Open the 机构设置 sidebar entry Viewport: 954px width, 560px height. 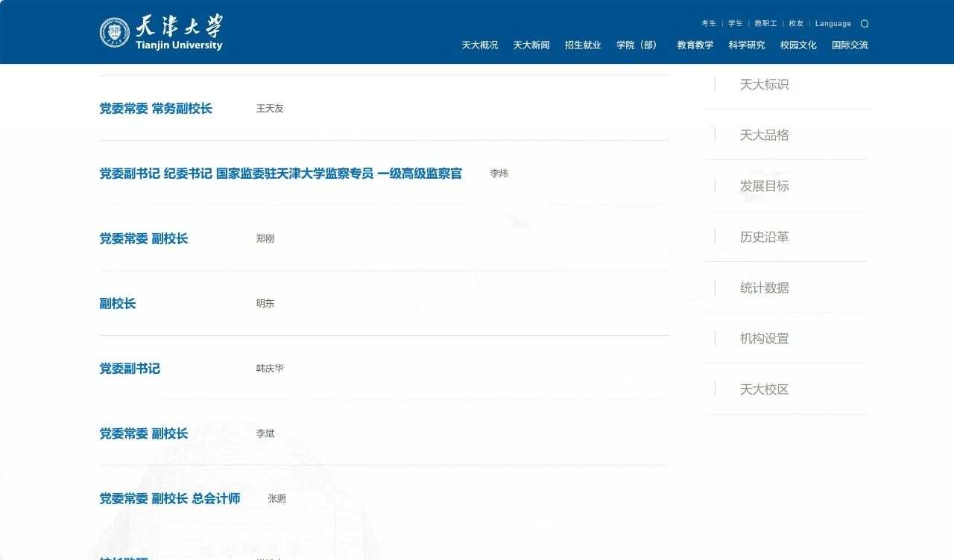tap(765, 337)
